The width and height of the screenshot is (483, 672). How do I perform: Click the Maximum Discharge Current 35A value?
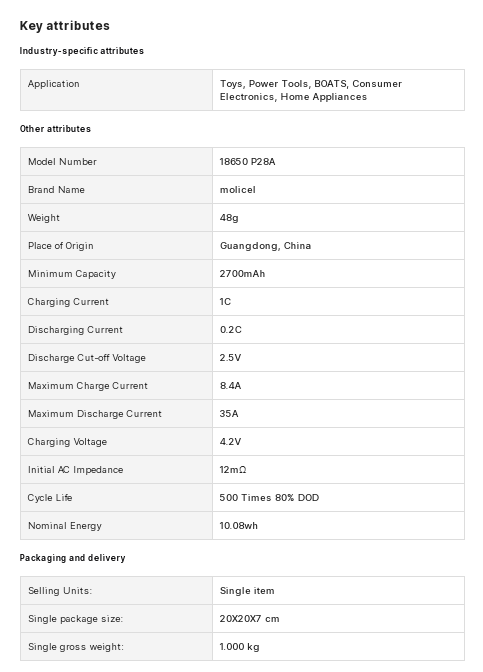(x=229, y=414)
